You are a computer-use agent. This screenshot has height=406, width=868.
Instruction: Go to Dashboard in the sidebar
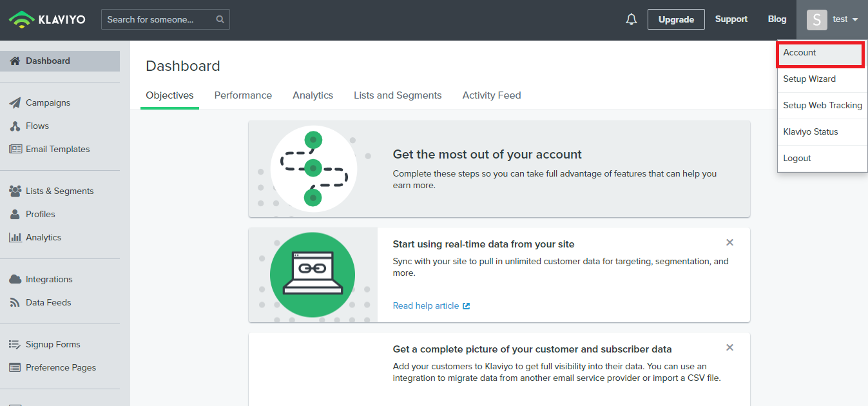[60, 61]
